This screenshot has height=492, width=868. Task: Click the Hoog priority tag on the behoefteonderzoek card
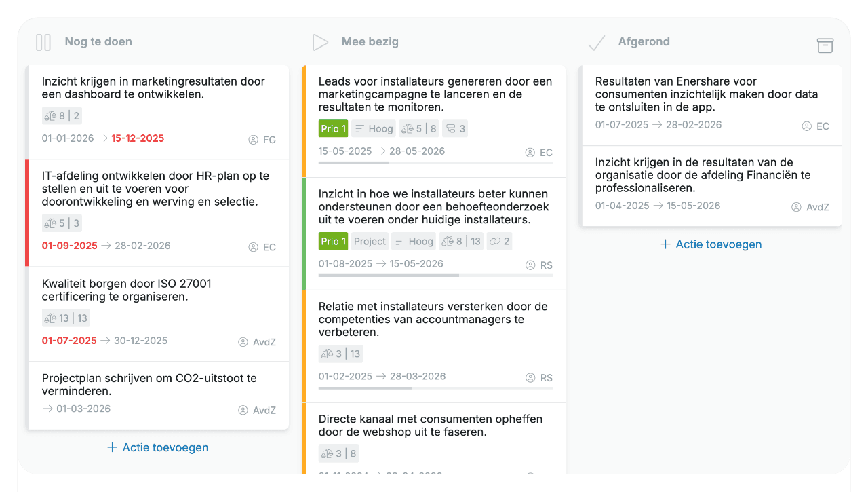click(414, 242)
